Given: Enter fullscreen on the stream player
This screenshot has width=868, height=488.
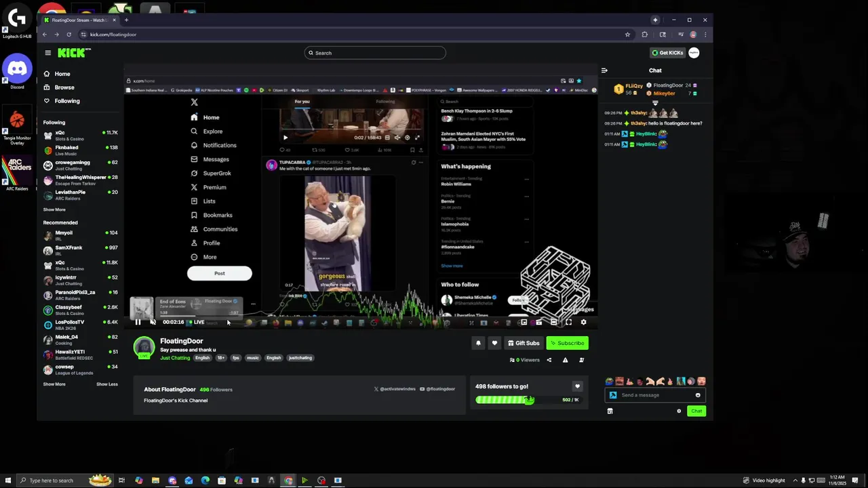Looking at the screenshot, I should [x=568, y=322].
